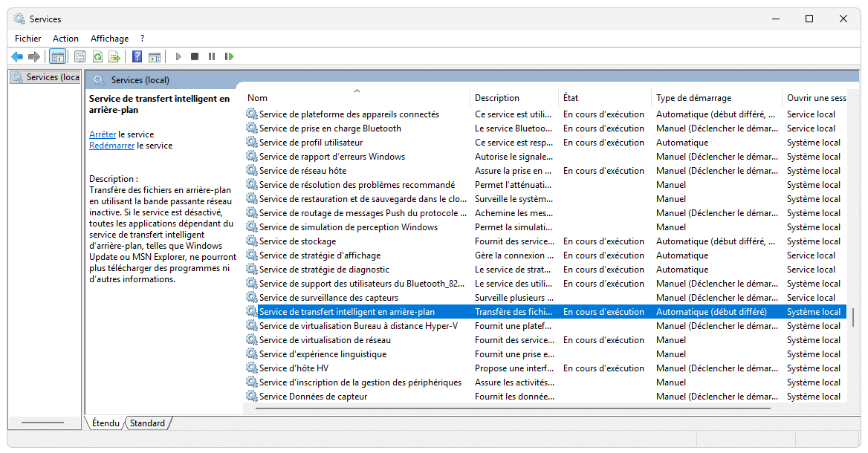Click the Export list toolbar icon
Screen dimensions: 868x453
pyautogui.click(x=114, y=56)
